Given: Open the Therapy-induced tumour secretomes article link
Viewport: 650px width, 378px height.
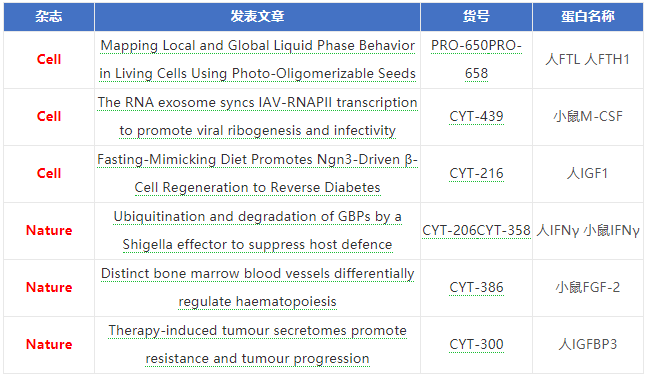Looking at the screenshot, I should coord(257,344).
